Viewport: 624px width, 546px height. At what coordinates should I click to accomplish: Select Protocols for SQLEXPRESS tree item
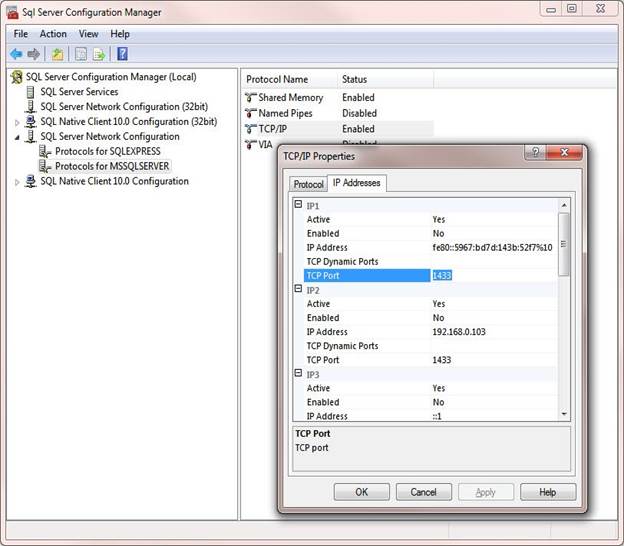[x=108, y=151]
